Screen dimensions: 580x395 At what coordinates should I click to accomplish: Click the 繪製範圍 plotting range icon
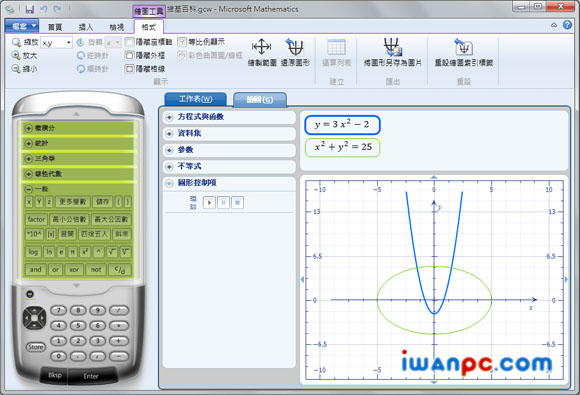(x=262, y=47)
